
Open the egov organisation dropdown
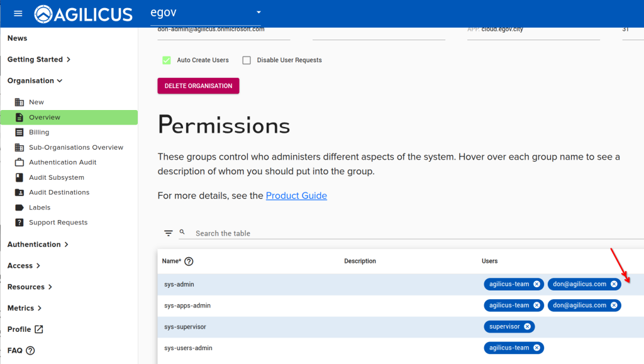click(x=208, y=13)
